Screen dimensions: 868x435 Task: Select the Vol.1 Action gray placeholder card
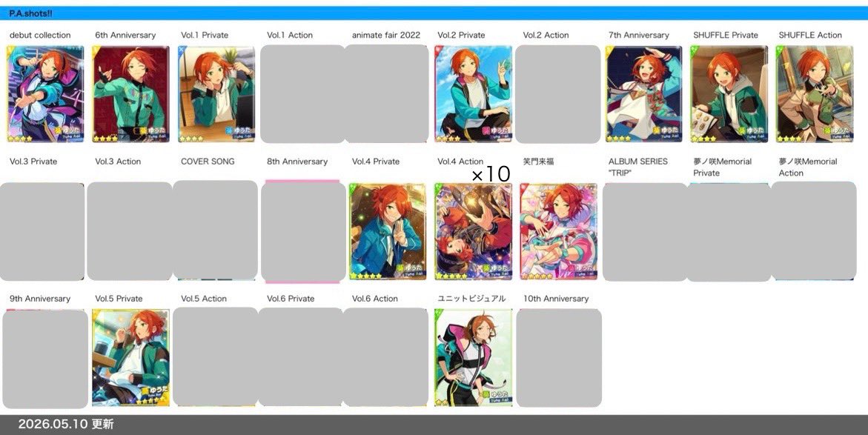tap(303, 94)
